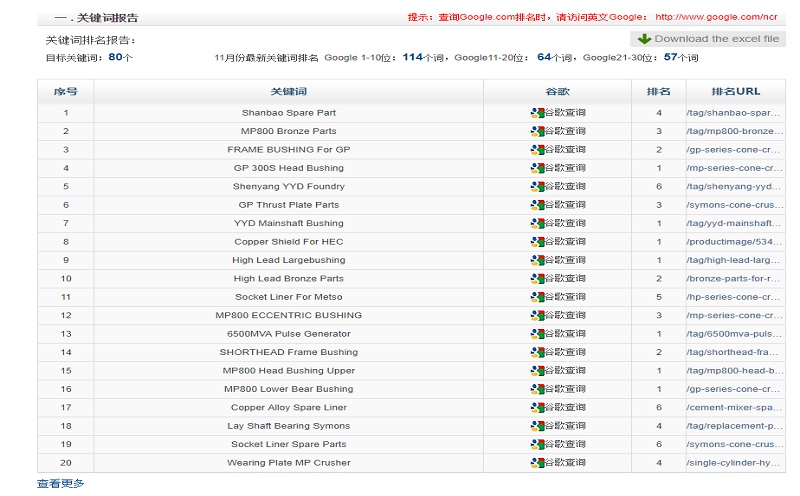Click Google icon in High Lead Bronze Parts row

(537, 278)
